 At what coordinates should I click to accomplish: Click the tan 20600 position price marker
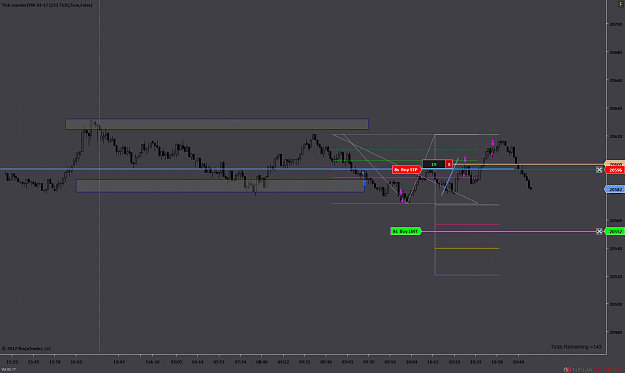(615, 164)
